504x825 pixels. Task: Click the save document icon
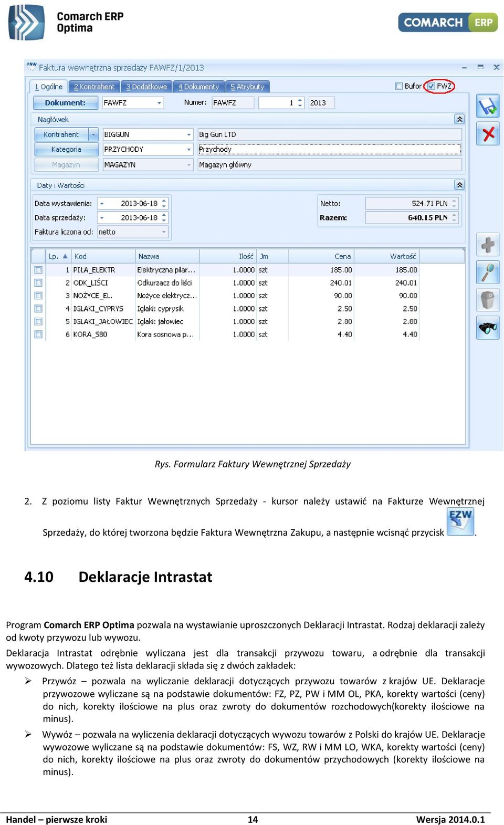click(x=488, y=106)
